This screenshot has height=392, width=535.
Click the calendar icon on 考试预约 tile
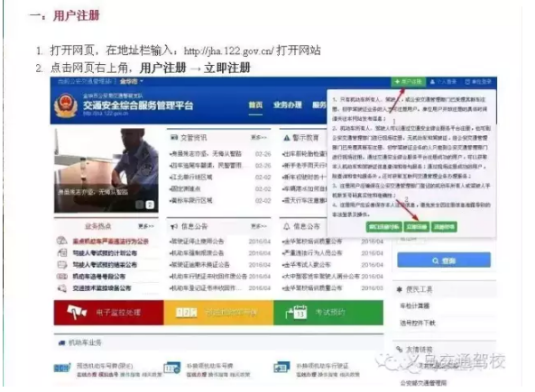(x=296, y=312)
